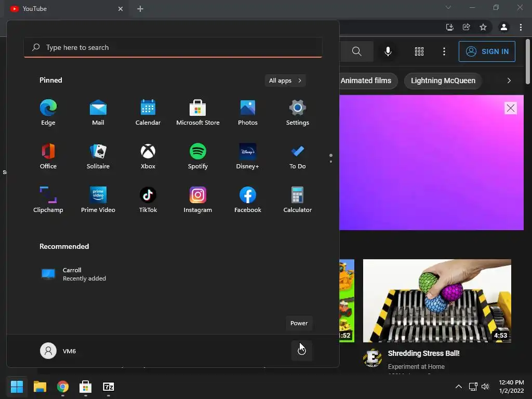Image resolution: width=532 pixels, height=399 pixels.
Task: Open Microsoft Store from pinned apps
Action: (x=198, y=113)
